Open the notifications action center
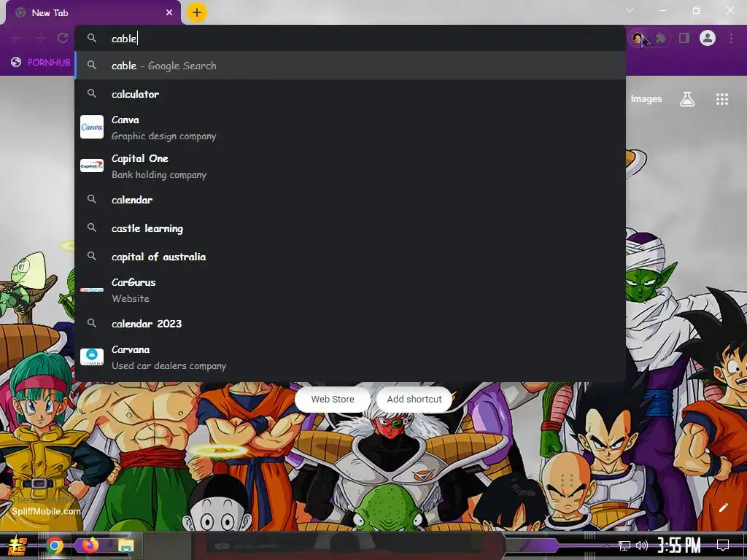 click(723, 545)
